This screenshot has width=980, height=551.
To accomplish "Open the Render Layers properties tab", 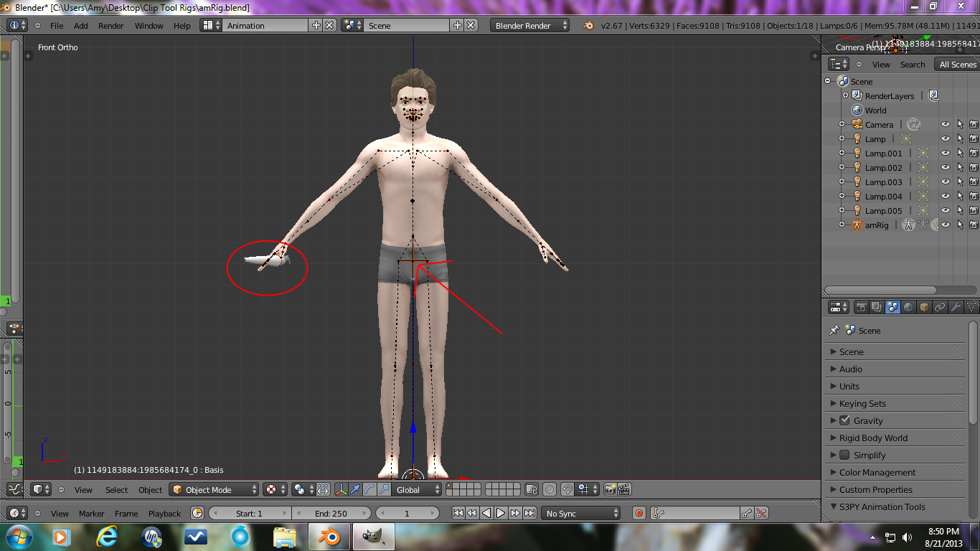I will pos(877,307).
